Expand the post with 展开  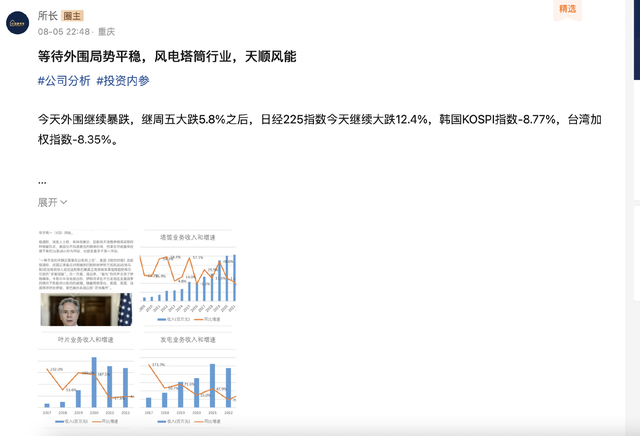[x=52, y=202]
